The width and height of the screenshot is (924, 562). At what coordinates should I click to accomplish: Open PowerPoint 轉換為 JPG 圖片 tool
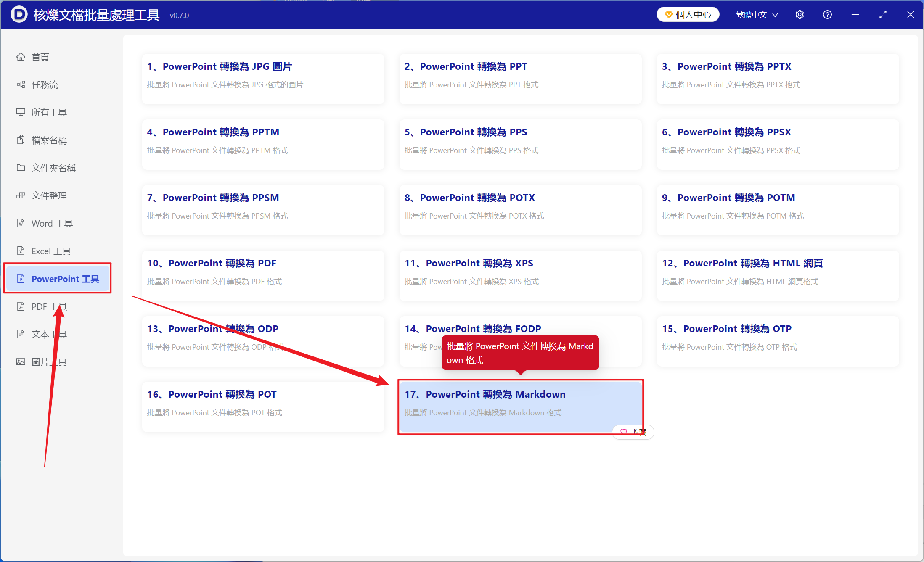click(x=263, y=79)
